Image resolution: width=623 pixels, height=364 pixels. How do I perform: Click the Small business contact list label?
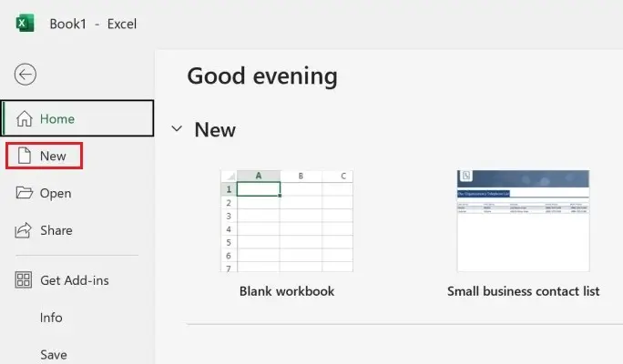[524, 291]
